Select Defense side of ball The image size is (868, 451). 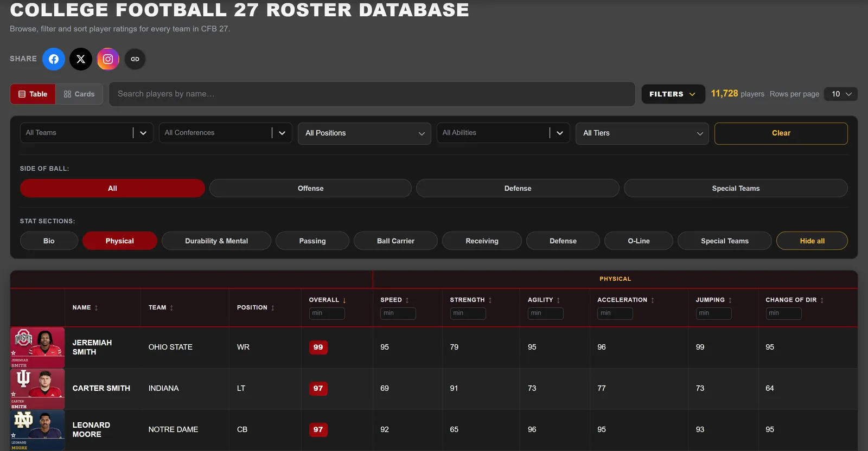518,189
